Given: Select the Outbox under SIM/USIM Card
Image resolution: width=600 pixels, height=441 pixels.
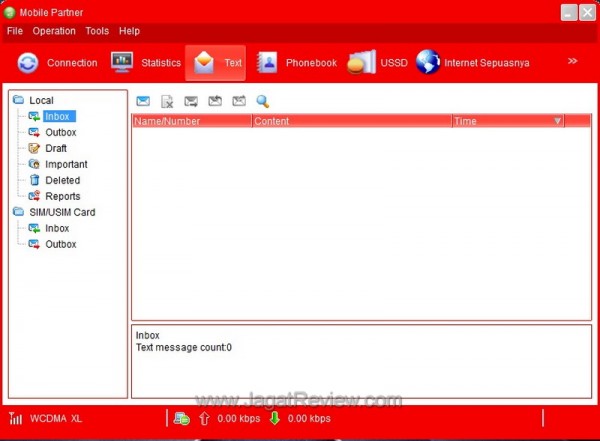Looking at the screenshot, I should click(60, 244).
